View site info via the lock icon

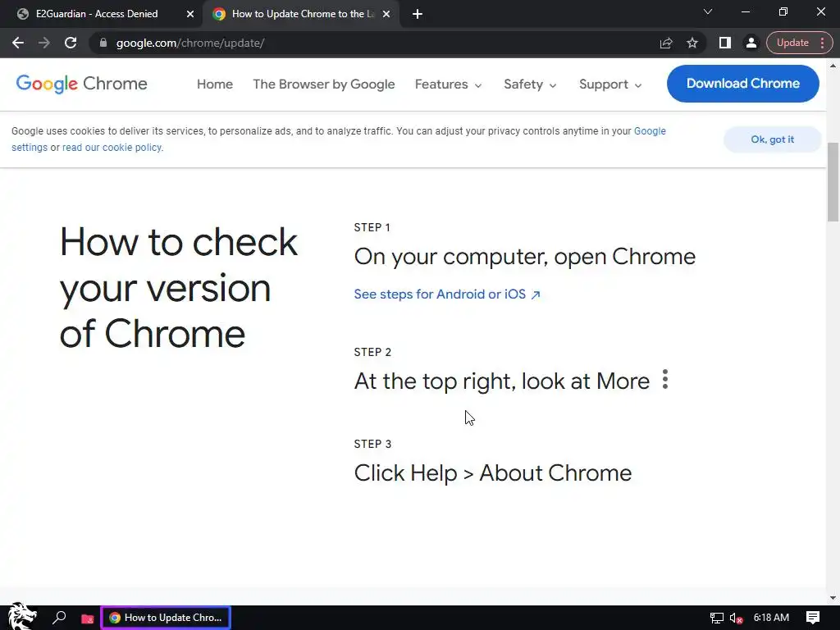103,43
